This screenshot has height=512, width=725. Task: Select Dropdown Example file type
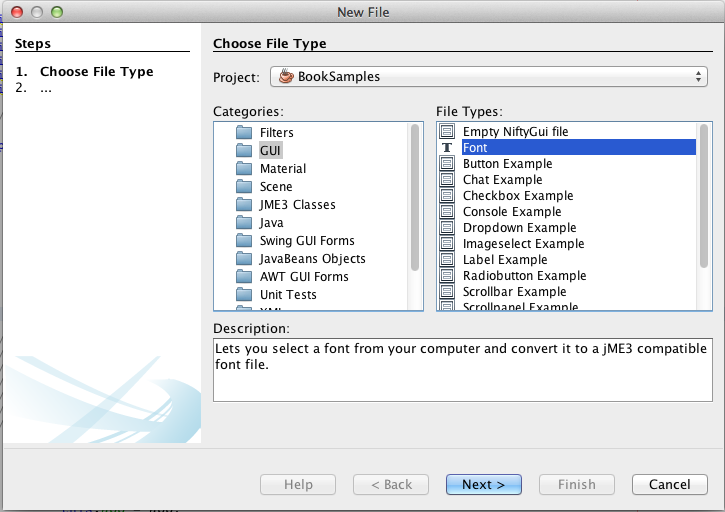click(519, 228)
